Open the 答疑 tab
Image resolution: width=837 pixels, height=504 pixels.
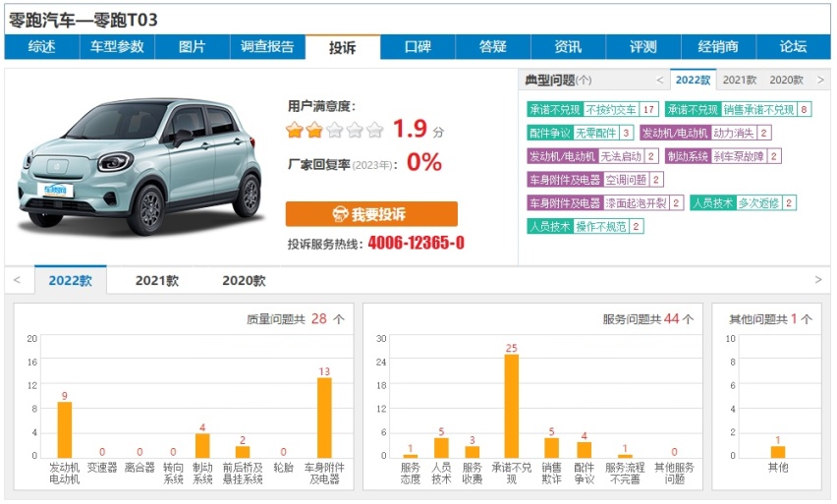493,47
